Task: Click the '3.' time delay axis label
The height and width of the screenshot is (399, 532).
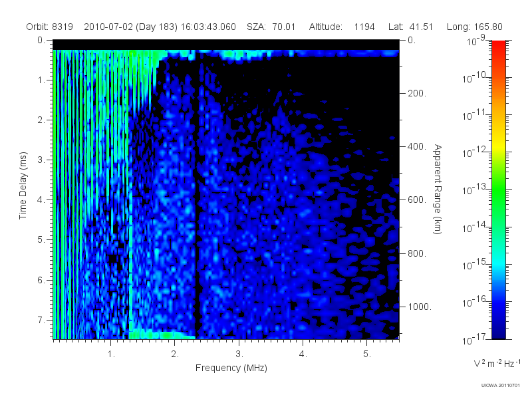Action: (x=41, y=160)
